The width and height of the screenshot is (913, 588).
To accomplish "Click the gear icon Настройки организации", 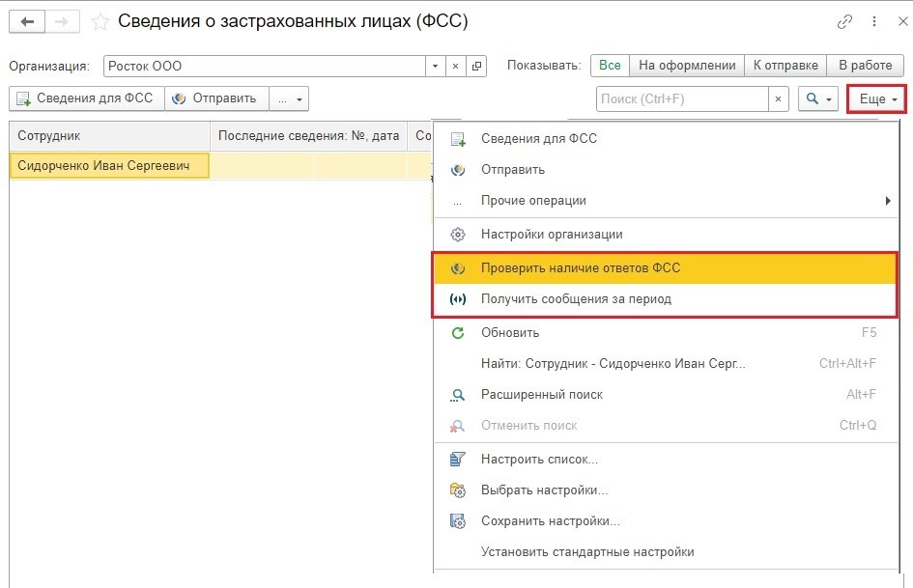I will [x=458, y=234].
